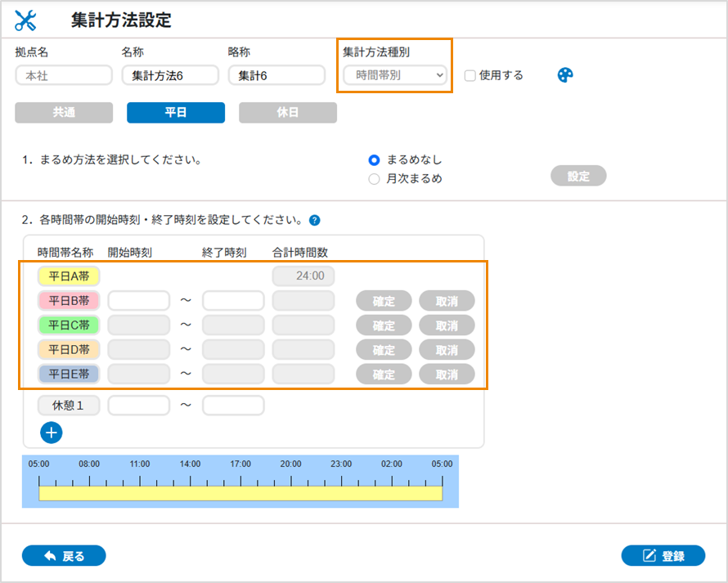This screenshot has height=583, width=728.
Task: Enable the 使用する checkbox
Action: click(469, 74)
